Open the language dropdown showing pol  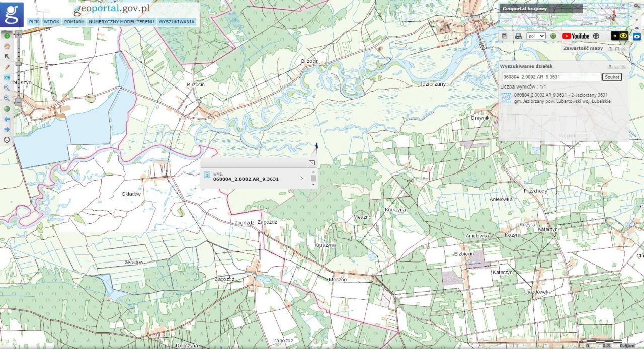[536, 36]
